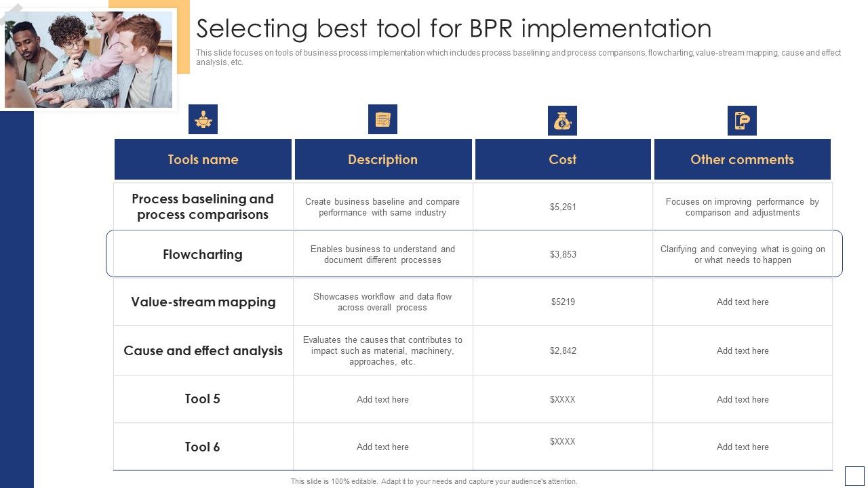The width and height of the screenshot is (868, 488).
Task: Click the Process baselining and process comparisons cell
Action: tap(203, 206)
